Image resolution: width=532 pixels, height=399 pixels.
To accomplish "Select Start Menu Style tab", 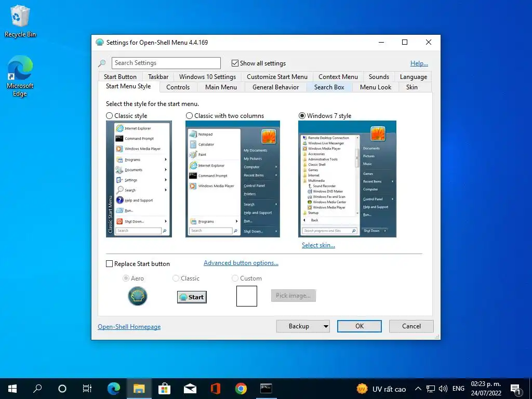I will (x=128, y=86).
